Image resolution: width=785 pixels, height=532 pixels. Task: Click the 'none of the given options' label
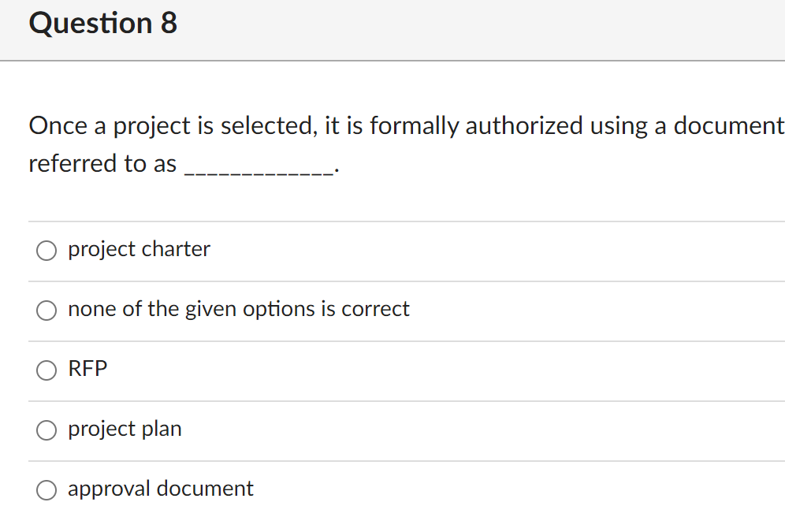239,309
